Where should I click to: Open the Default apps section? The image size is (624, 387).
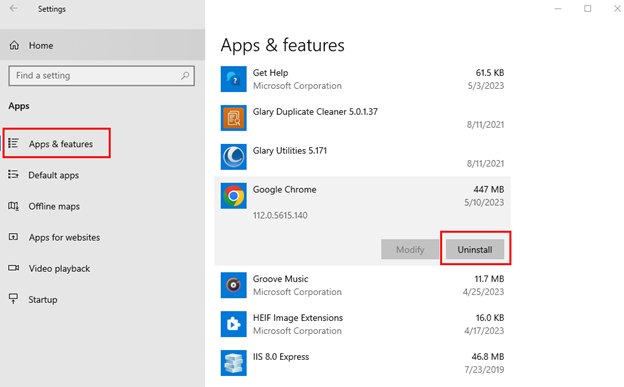click(102, 175)
